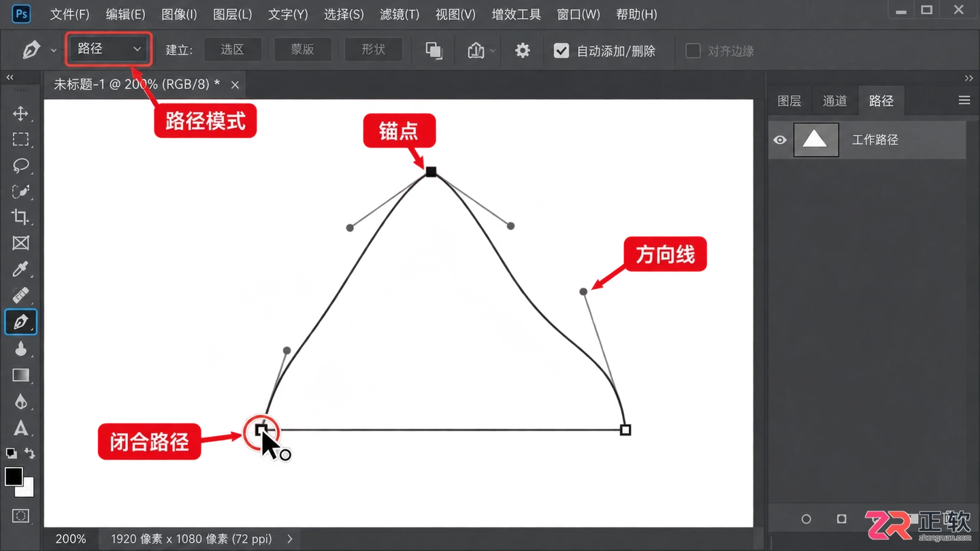The image size is (980, 551).
Task: Open pen options gear menu
Action: click(522, 50)
